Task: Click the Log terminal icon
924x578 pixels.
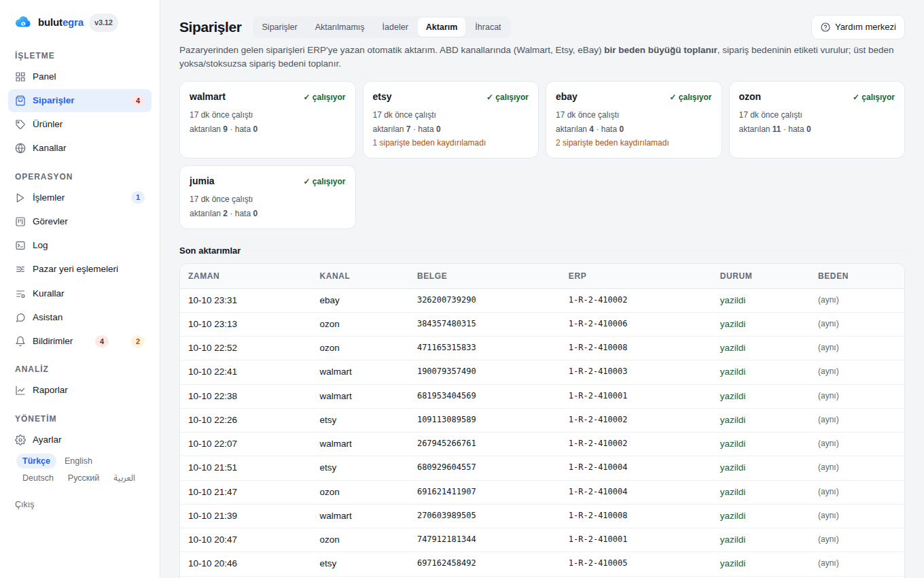Action: pyautogui.click(x=20, y=245)
